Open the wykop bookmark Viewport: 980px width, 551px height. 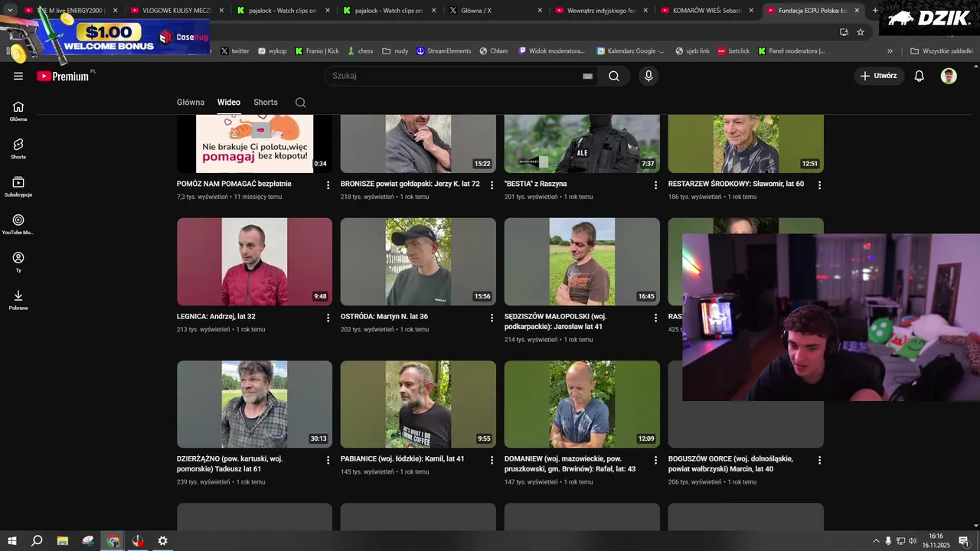pyautogui.click(x=273, y=51)
